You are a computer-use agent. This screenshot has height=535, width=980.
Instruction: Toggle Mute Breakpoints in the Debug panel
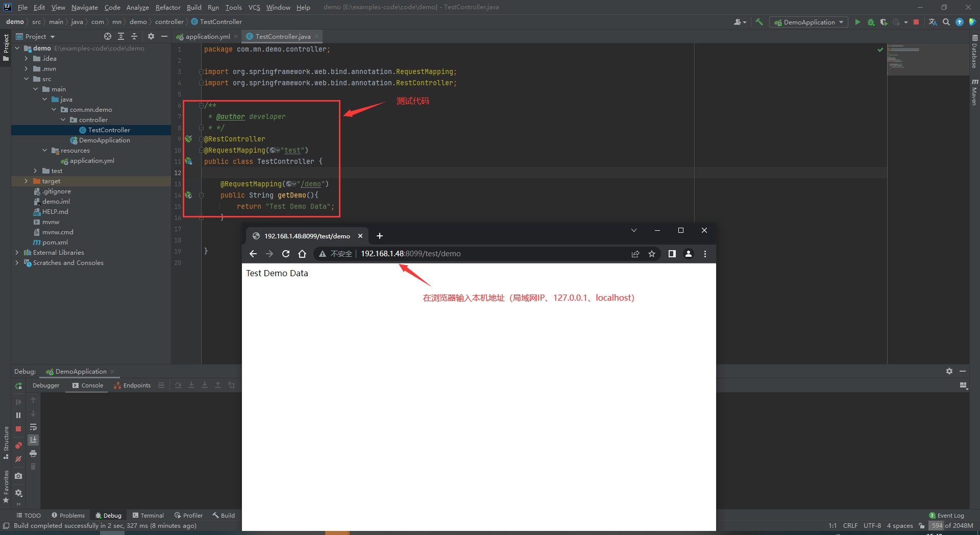point(18,459)
